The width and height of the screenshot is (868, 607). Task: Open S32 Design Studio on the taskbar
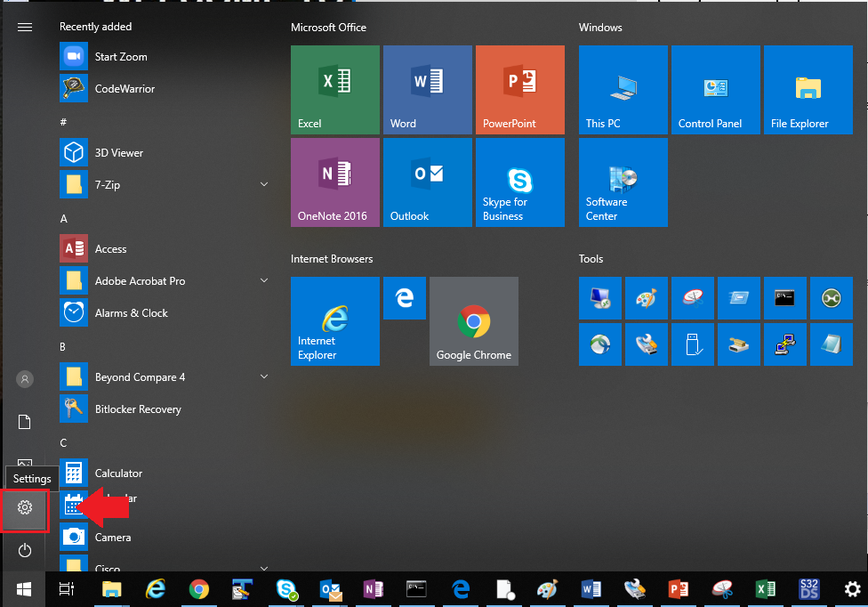[x=808, y=590]
